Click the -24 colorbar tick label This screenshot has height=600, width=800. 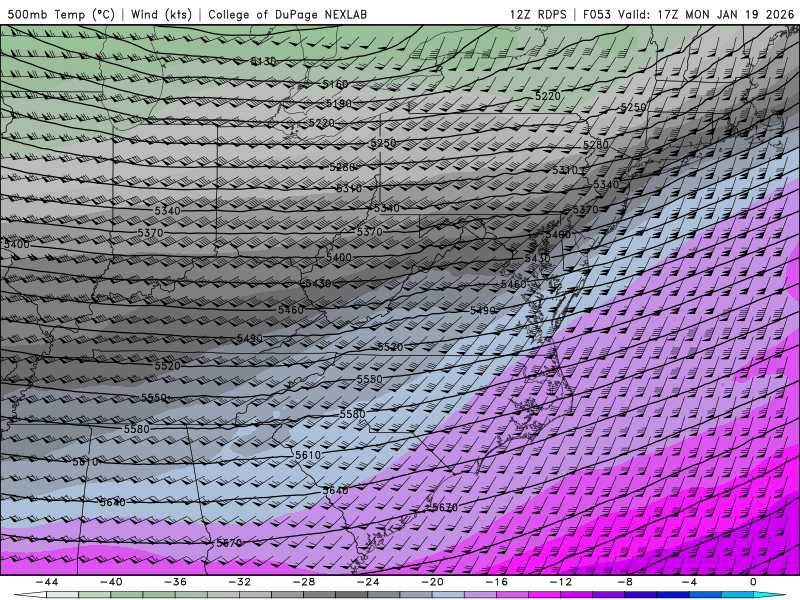coord(368,582)
